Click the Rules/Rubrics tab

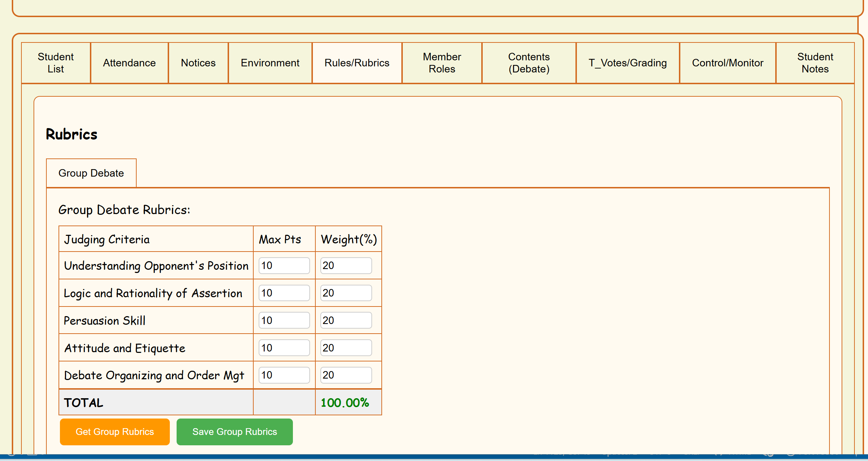coord(357,63)
